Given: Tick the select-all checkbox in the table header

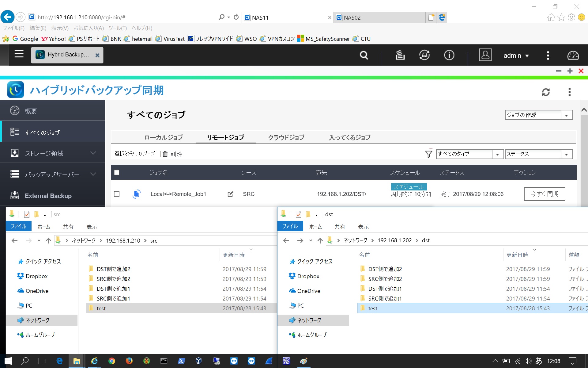Looking at the screenshot, I should 117,172.
